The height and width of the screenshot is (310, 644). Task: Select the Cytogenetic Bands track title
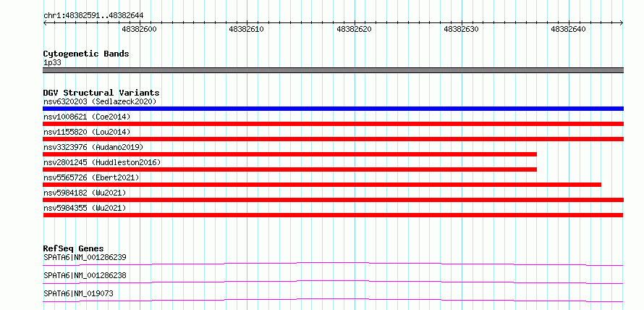pos(86,54)
